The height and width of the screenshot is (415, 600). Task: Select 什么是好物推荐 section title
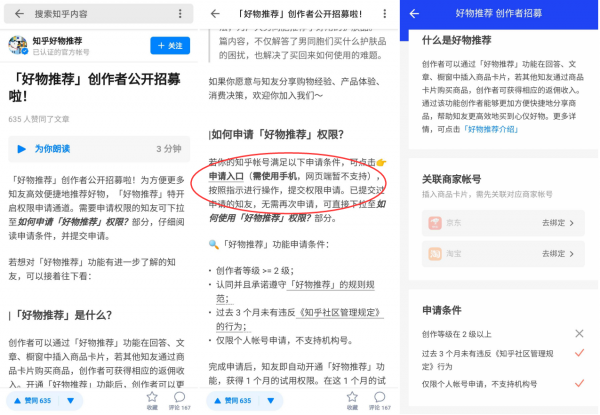coord(457,40)
